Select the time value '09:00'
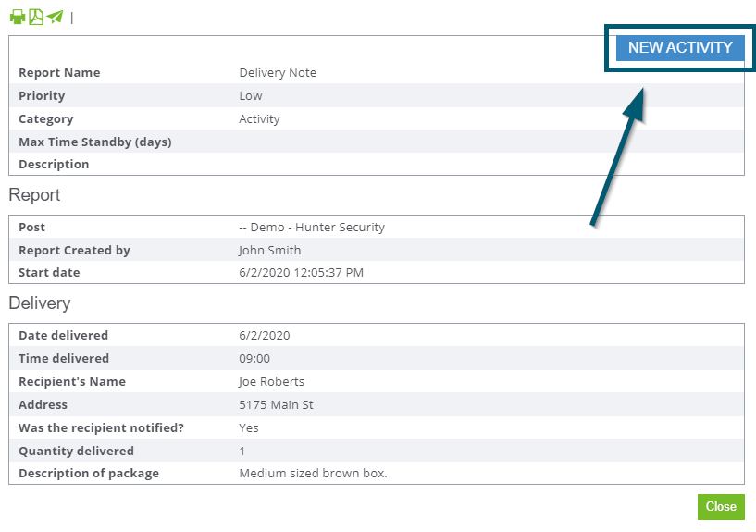The height and width of the screenshot is (532, 756). 254,359
